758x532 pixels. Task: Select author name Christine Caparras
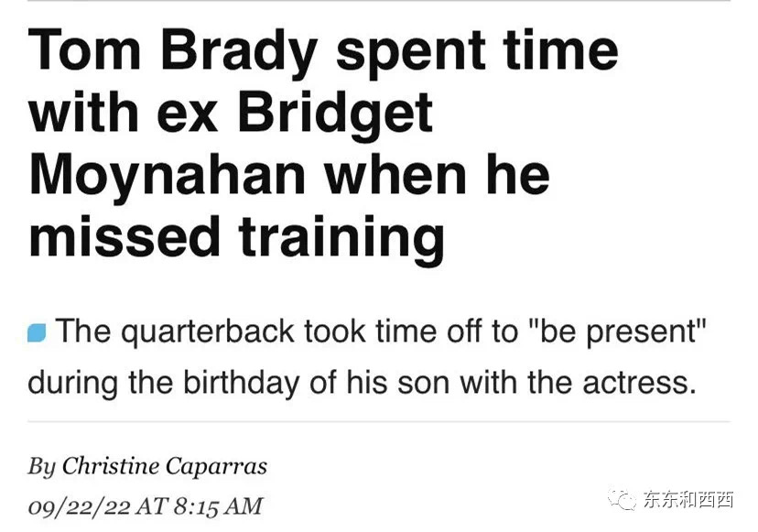pyautogui.click(x=165, y=467)
